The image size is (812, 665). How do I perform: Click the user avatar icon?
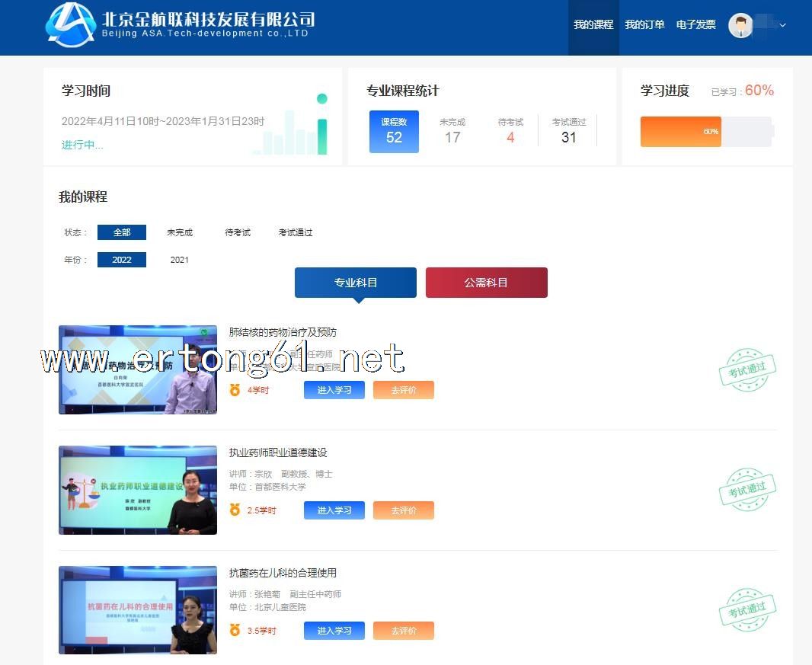(x=740, y=25)
